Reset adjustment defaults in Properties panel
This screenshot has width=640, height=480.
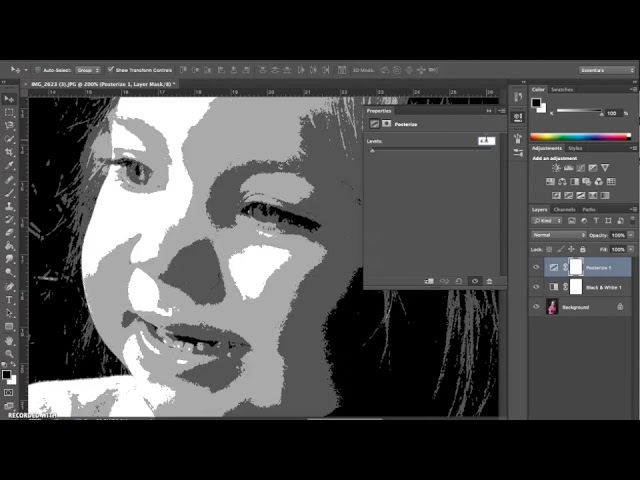pyautogui.click(x=459, y=281)
